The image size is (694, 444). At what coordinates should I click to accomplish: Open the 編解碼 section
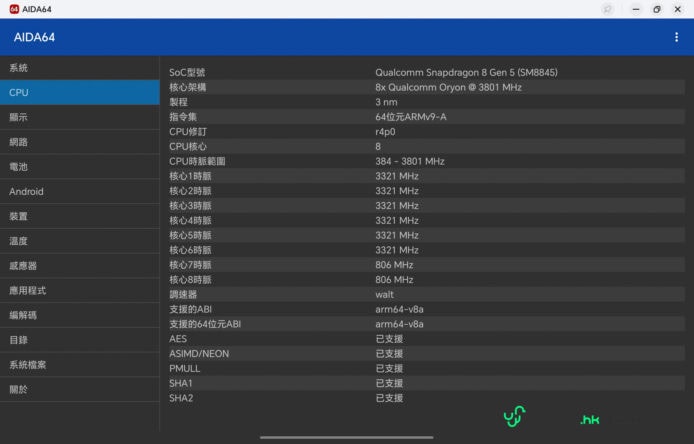(x=80, y=316)
